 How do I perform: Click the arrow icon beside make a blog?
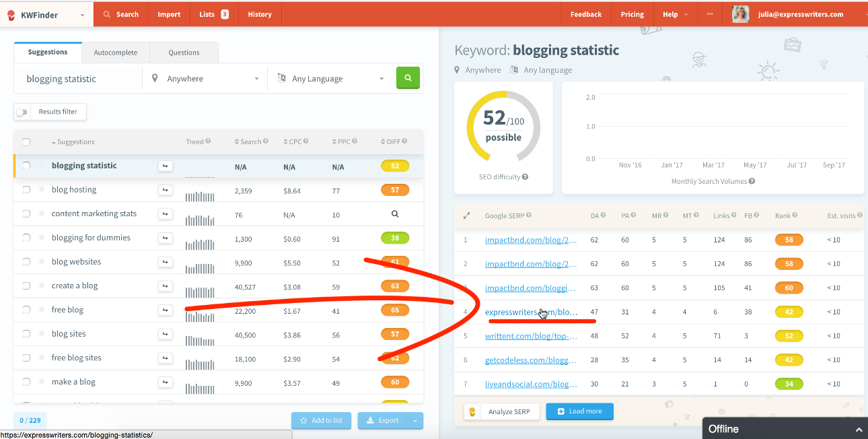click(166, 382)
